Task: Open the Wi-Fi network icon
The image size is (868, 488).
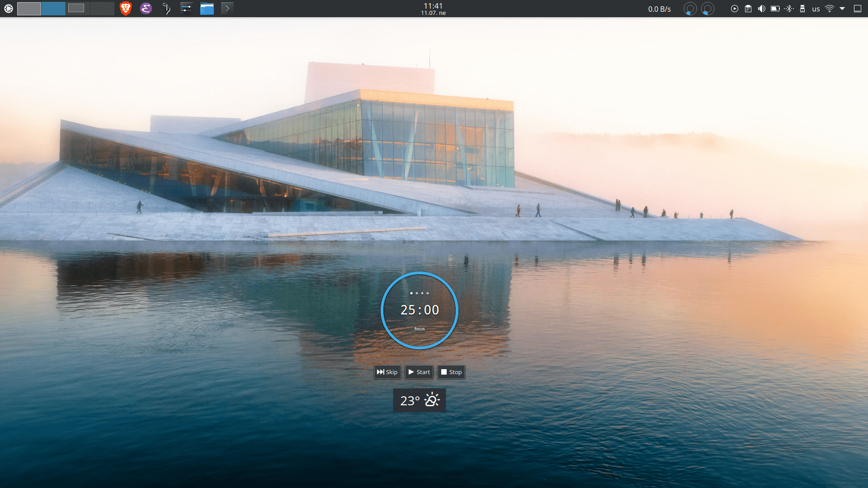Action: point(830,9)
